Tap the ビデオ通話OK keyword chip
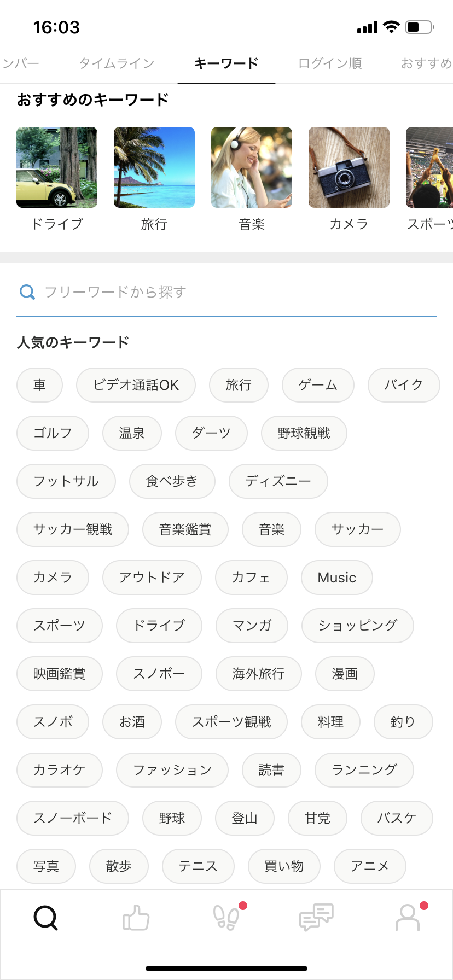This screenshot has height=980, width=453. point(136,385)
